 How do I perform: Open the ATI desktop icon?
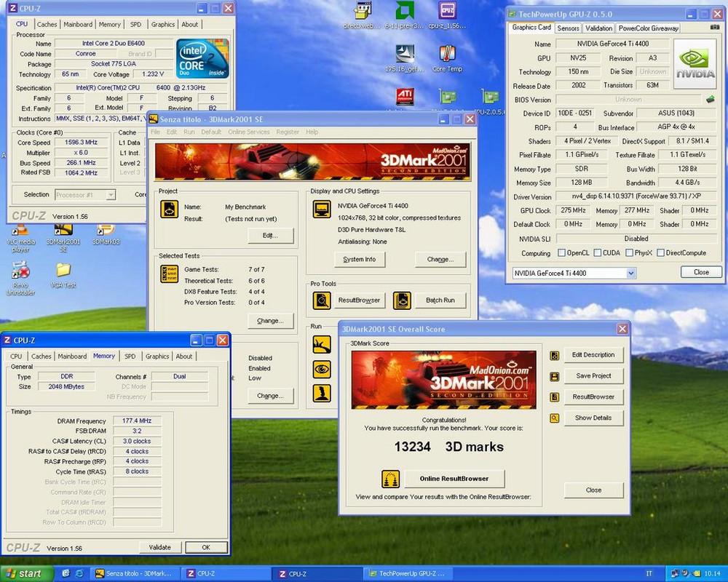[x=404, y=97]
